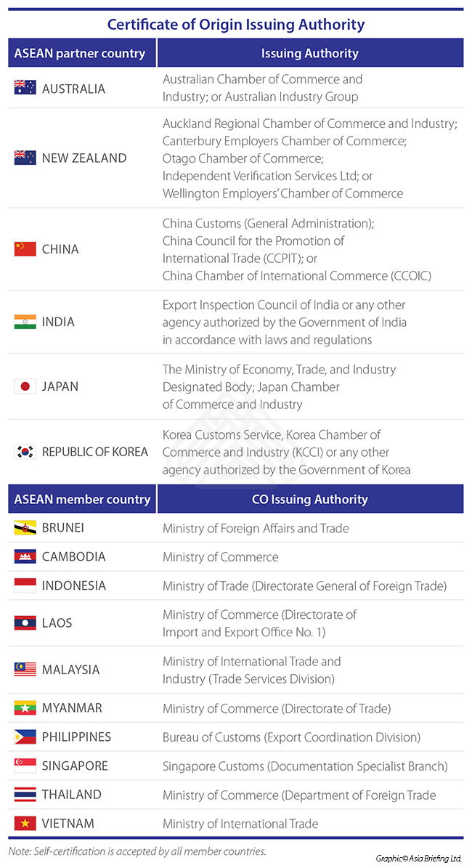Click the Indonesia flag icon

(25, 585)
